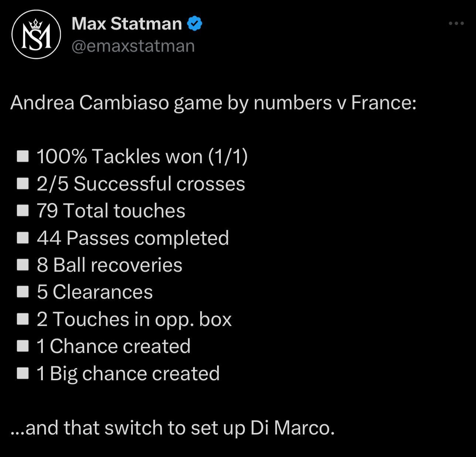Click the square bullet beside Ball recoveries

point(23,265)
